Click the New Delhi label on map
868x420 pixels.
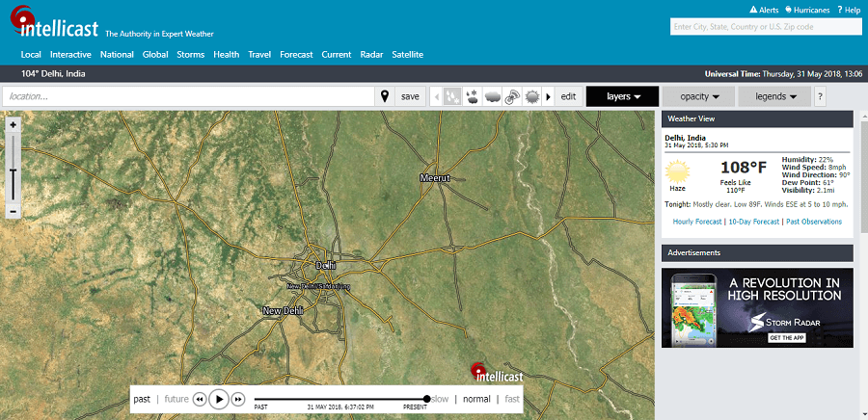click(x=283, y=311)
